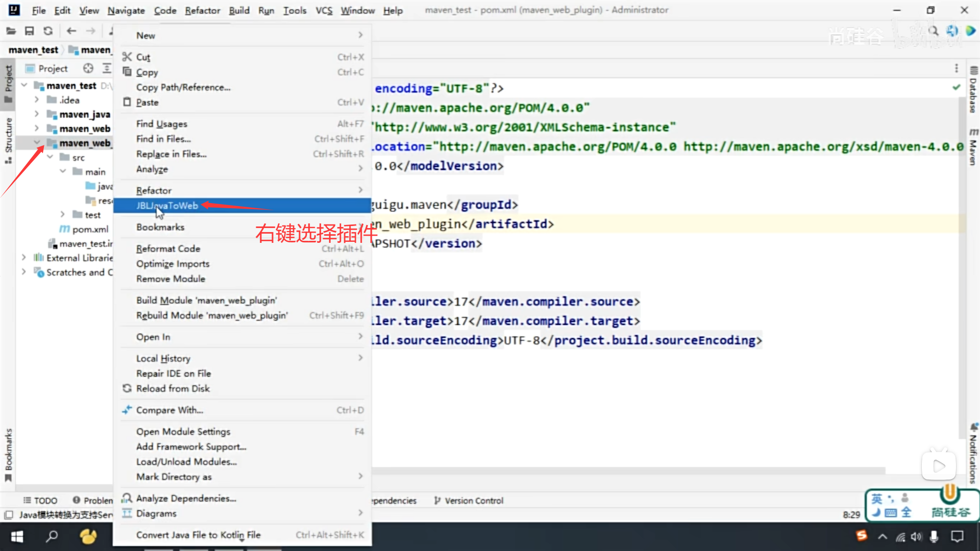980x551 pixels.
Task: Click the editor tab options kebab icon
Action: coord(957,68)
